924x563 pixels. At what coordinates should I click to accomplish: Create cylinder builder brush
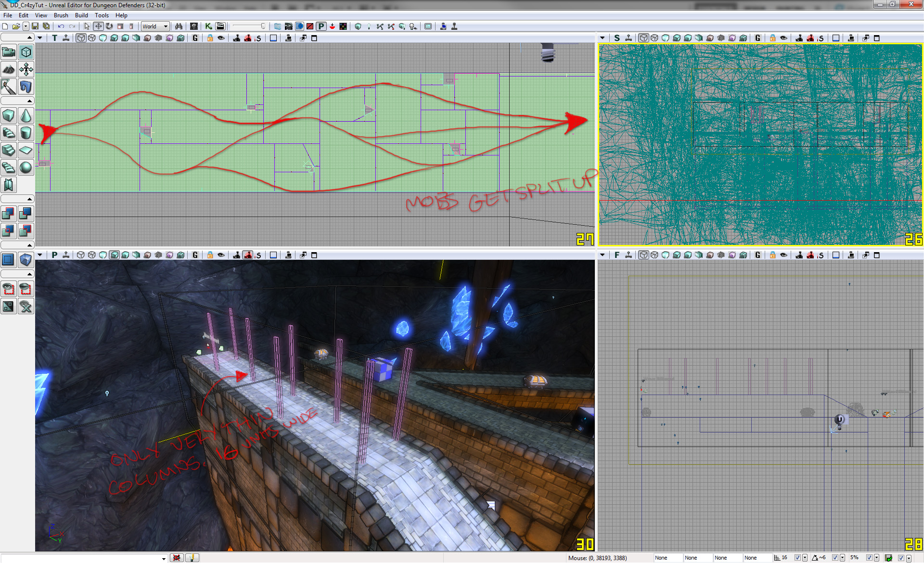tap(26, 133)
